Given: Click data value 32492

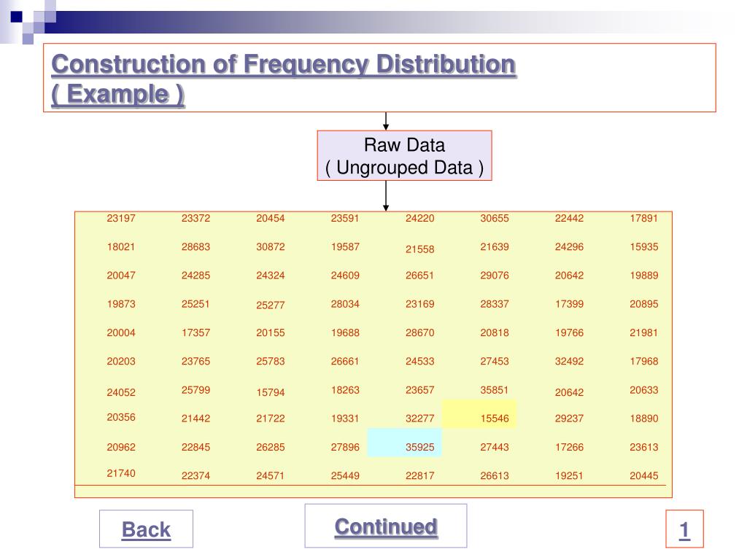Looking at the screenshot, I should [x=569, y=362].
